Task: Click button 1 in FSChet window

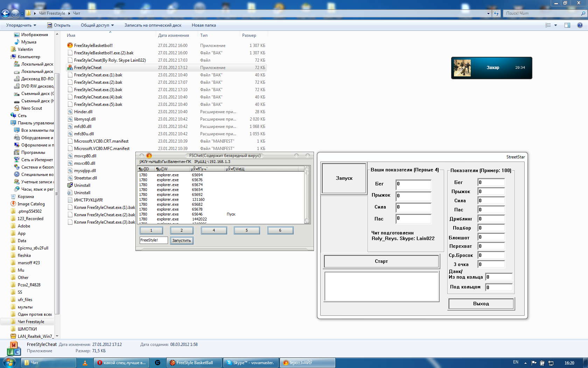Action: coord(151,231)
